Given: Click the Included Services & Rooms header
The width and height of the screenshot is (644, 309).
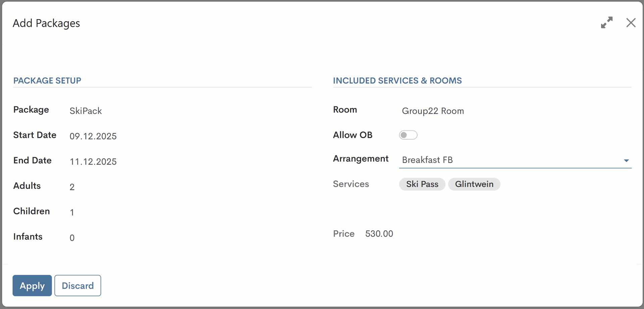Looking at the screenshot, I should 397,81.
